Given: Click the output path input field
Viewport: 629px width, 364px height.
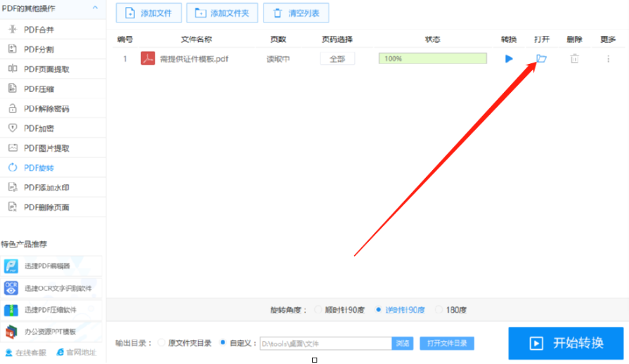Looking at the screenshot, I should [325, 344].
